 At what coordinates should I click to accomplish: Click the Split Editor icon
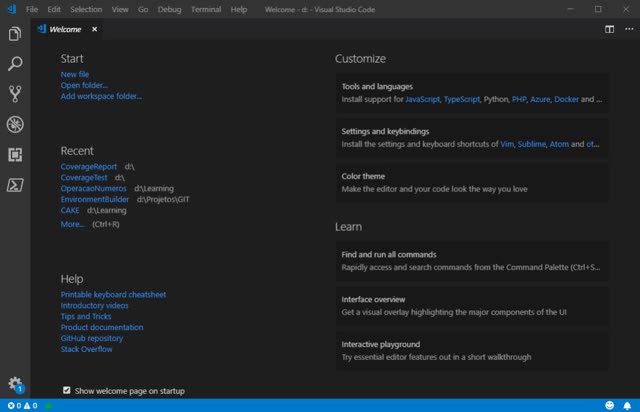point(609,29)
